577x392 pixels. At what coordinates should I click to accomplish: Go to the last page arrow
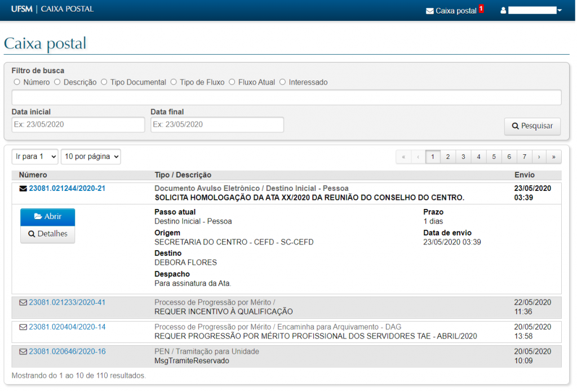[x=554, y=157]
